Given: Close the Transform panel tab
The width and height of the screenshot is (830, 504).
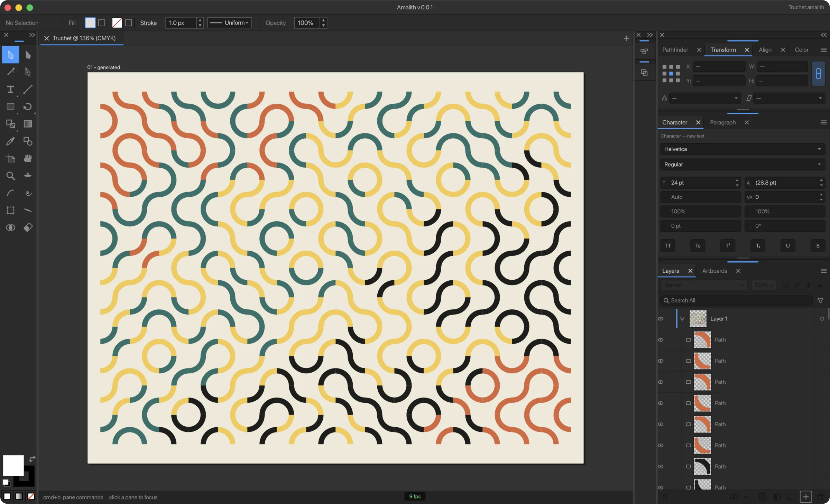Looking at the screenshot, I should (x=747, y=50).
